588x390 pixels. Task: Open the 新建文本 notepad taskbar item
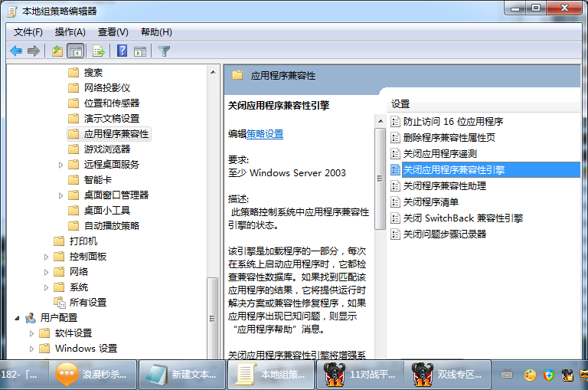(x=182, y=375)
